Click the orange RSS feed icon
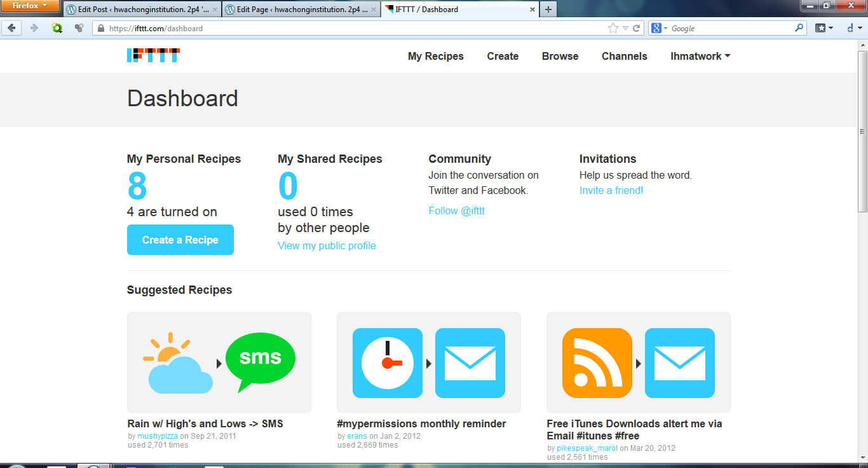 597,363
